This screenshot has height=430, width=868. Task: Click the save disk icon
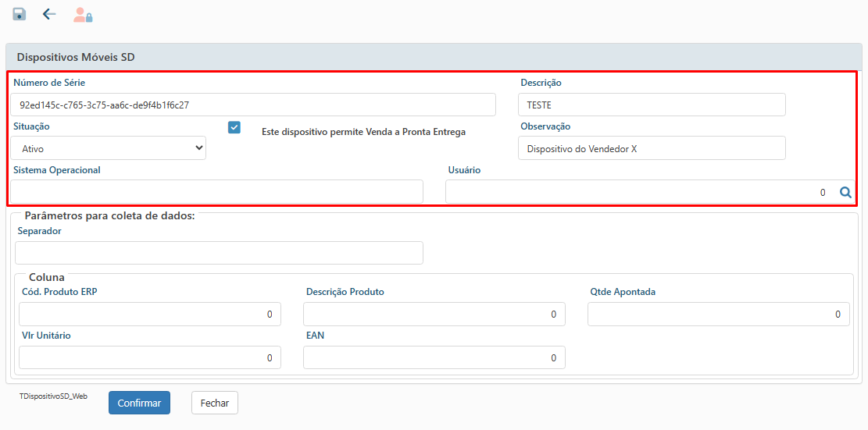coord(20,14)
